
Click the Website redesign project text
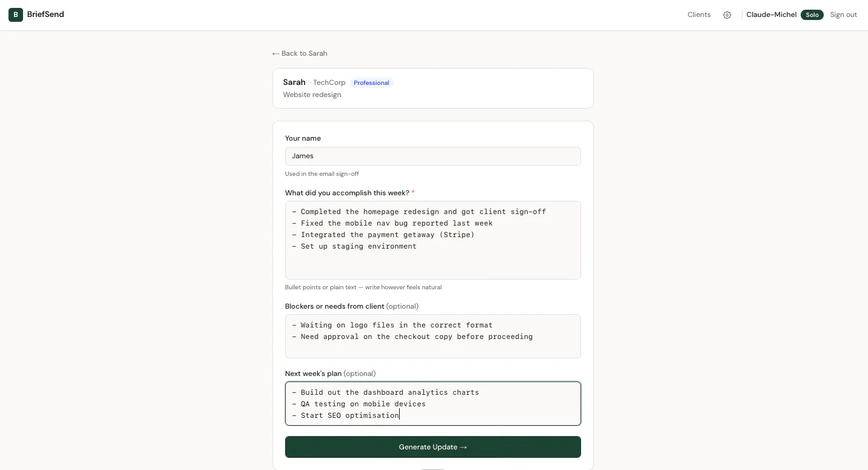point(312,95)
